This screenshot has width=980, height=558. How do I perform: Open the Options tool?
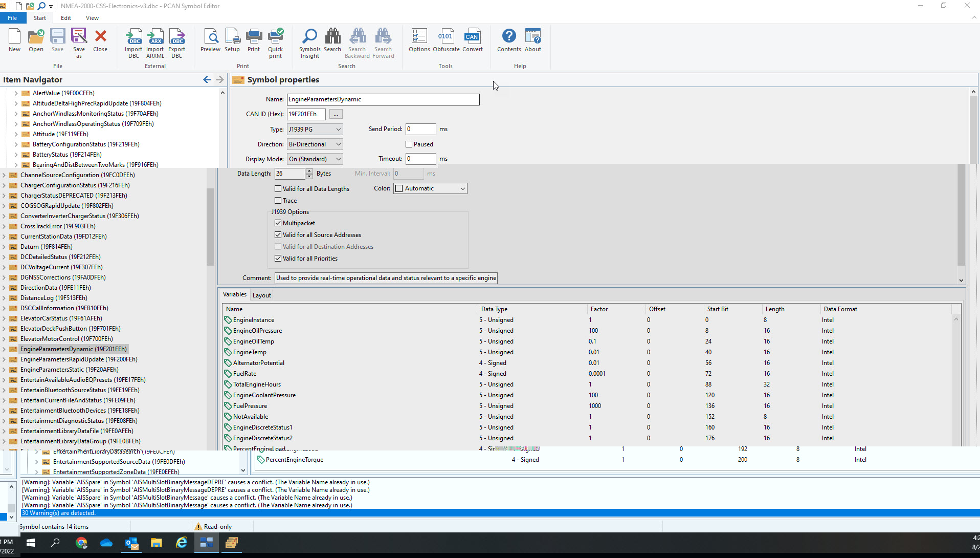[x=419, y=40]
